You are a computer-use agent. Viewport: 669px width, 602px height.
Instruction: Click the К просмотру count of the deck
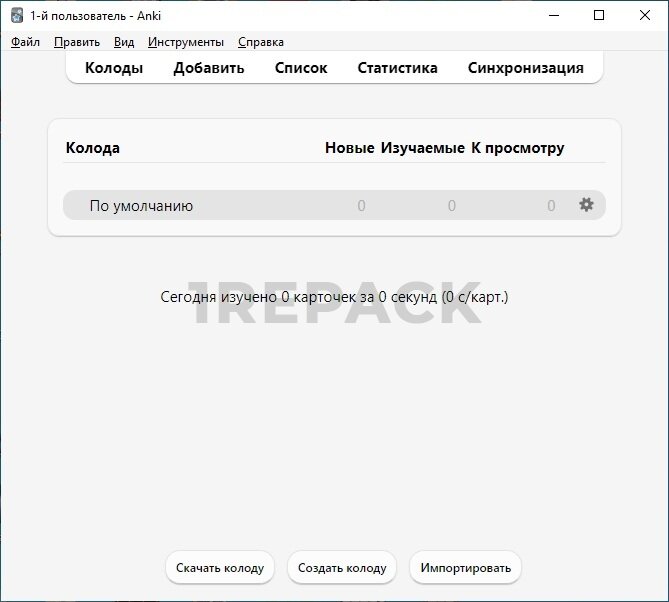coord(551,206)
